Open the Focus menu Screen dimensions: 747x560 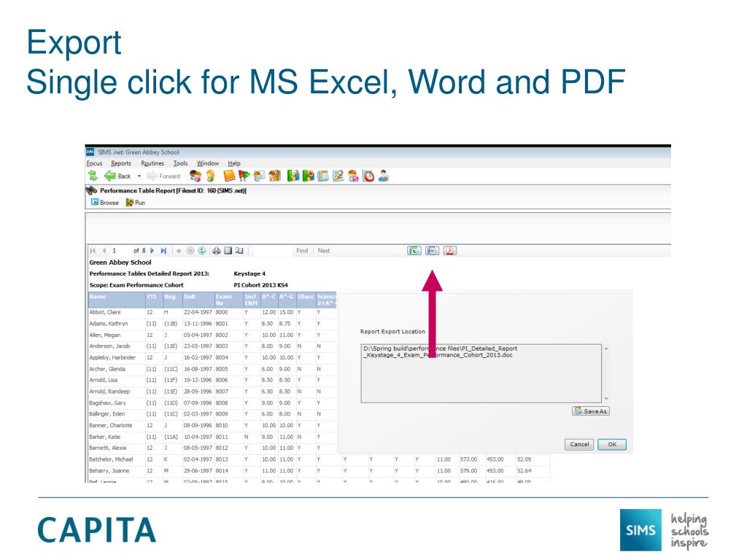pyautogui.click(x=94, y=163)
